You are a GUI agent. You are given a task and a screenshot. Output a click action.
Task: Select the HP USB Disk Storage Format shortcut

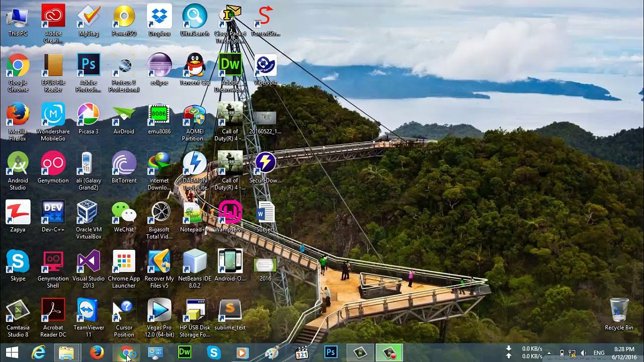[195, 318]
